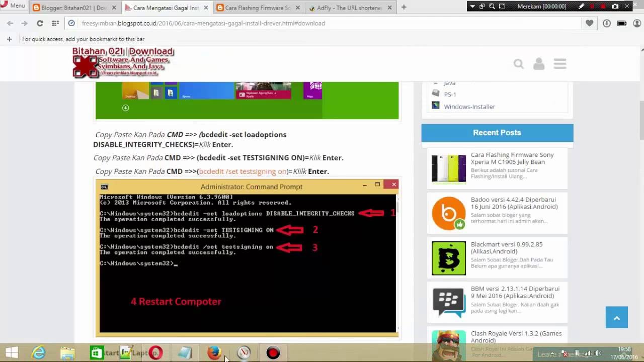This screenshot has height=362, width=644.
Task: Close the Blogger: Bitahan021 tab
Action: [114, 8]
